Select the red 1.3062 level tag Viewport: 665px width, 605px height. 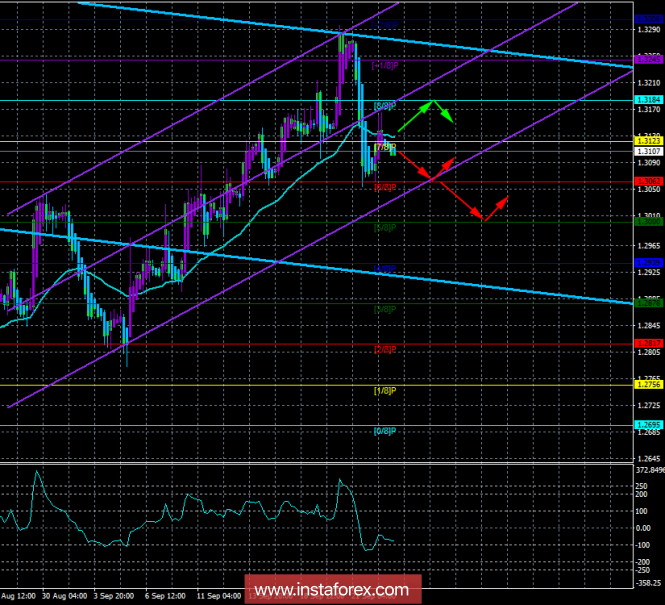point(648,181)
